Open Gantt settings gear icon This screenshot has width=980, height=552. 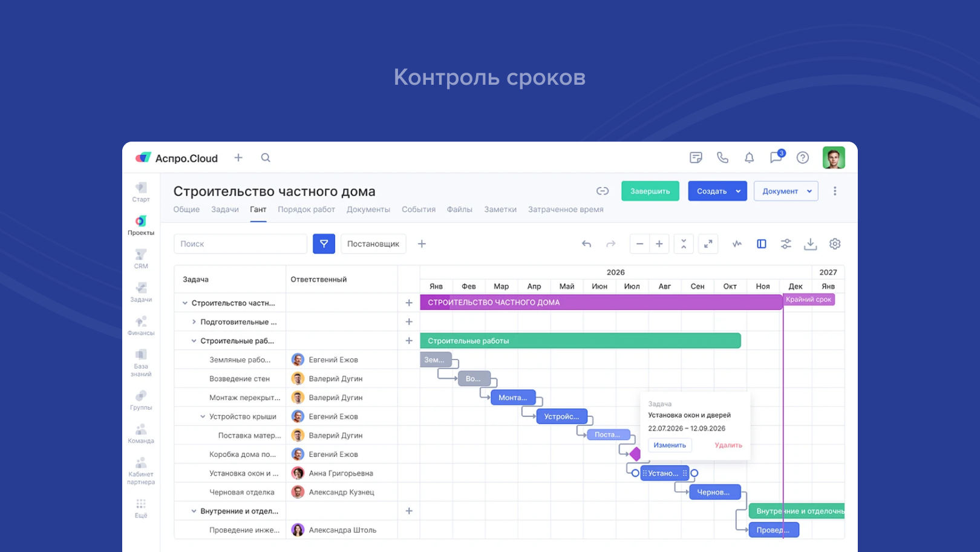coord(835,244)
